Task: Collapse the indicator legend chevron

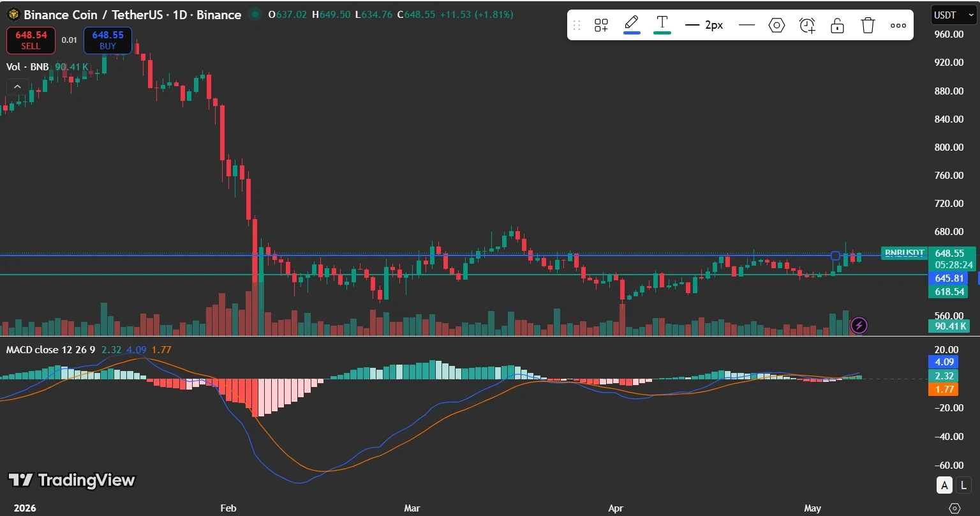Action: [17, 86]
